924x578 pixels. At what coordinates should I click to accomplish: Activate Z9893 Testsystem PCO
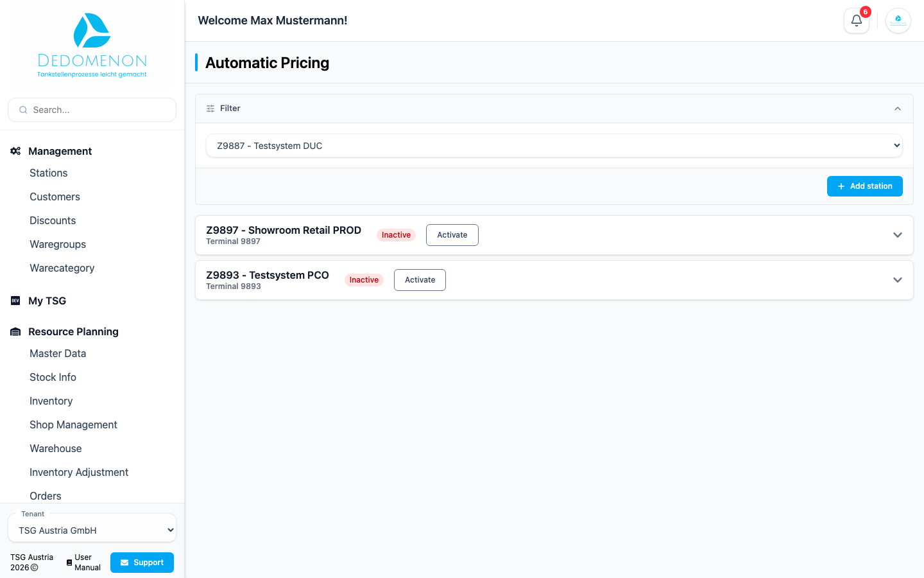tap(420, 280)
